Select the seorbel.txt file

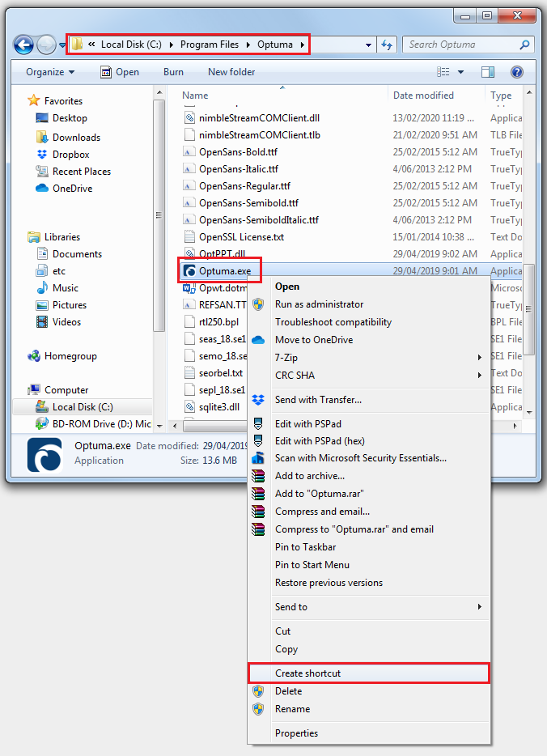[x=221, y=372]
